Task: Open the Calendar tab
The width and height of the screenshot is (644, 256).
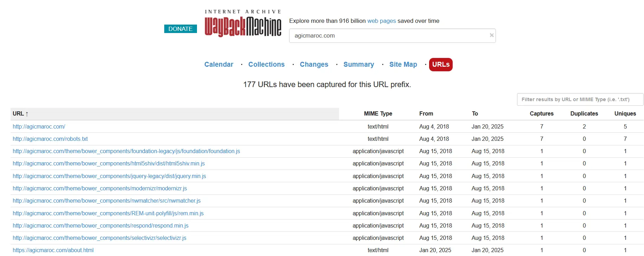Action: pos(218,65)
